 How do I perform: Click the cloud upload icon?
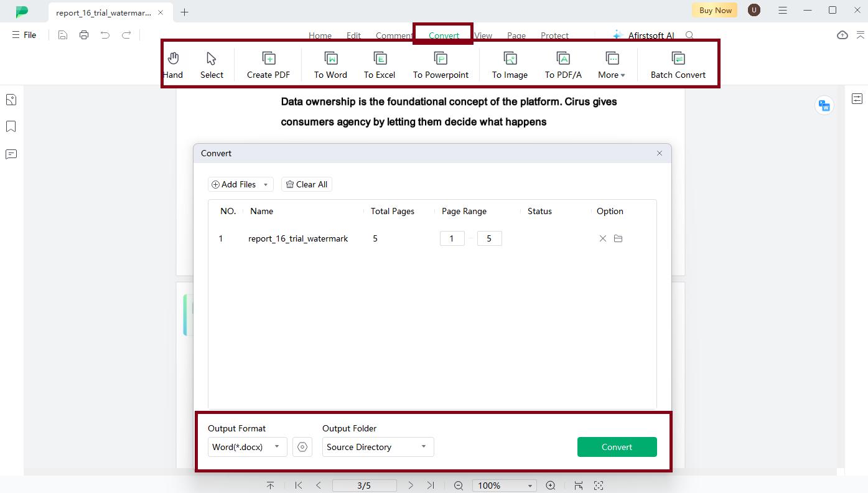pos(842,35)
